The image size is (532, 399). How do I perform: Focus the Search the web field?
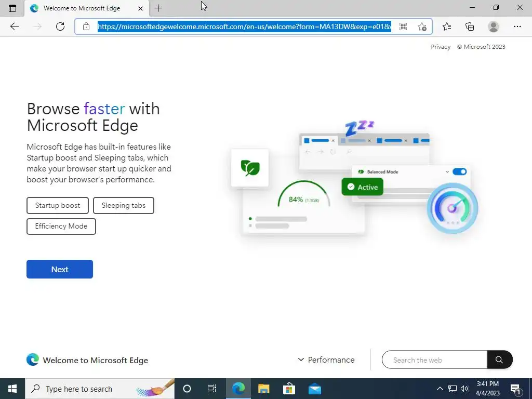(x=435, y=360)
